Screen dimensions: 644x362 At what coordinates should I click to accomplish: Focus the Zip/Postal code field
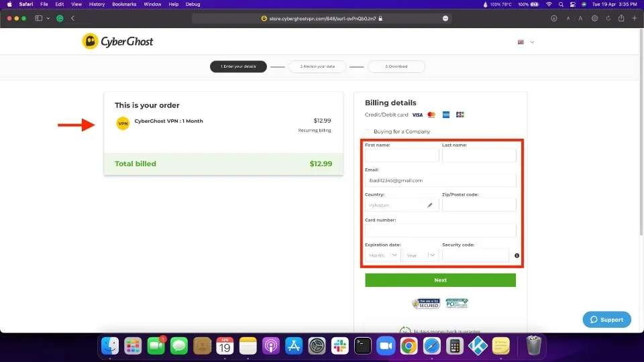click(x=479, y=205)
